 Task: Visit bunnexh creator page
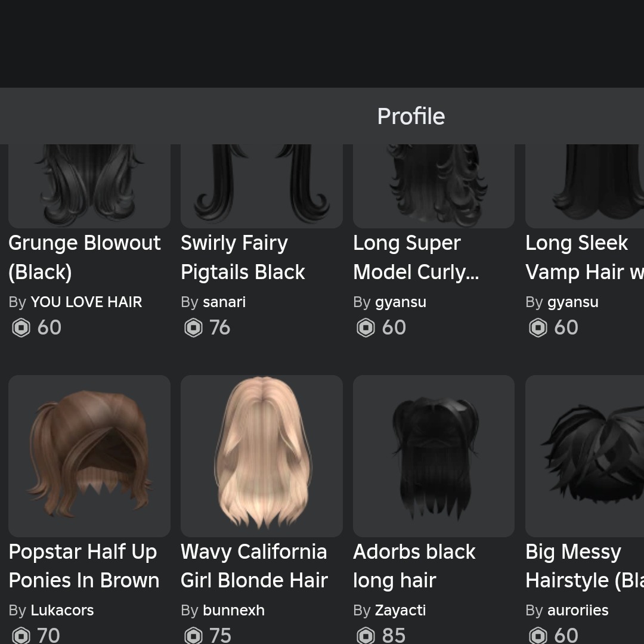coord(233,611)
